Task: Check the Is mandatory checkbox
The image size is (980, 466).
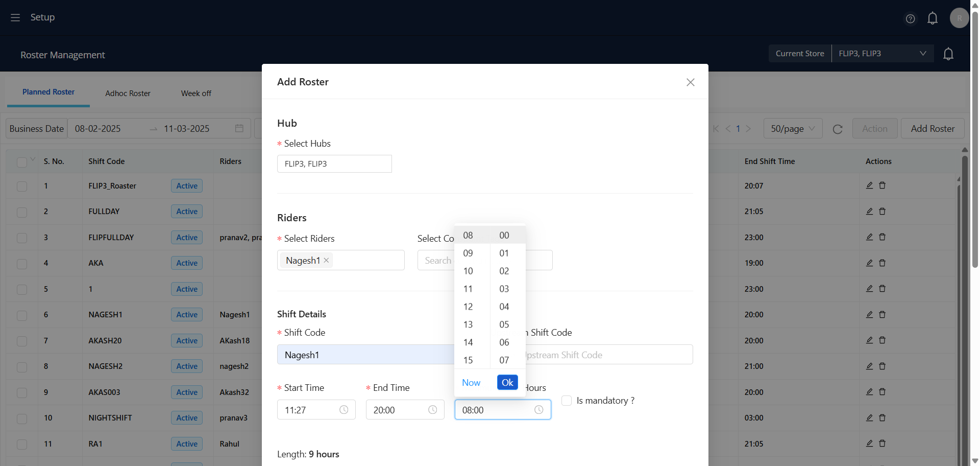Action: pos(567,401)
